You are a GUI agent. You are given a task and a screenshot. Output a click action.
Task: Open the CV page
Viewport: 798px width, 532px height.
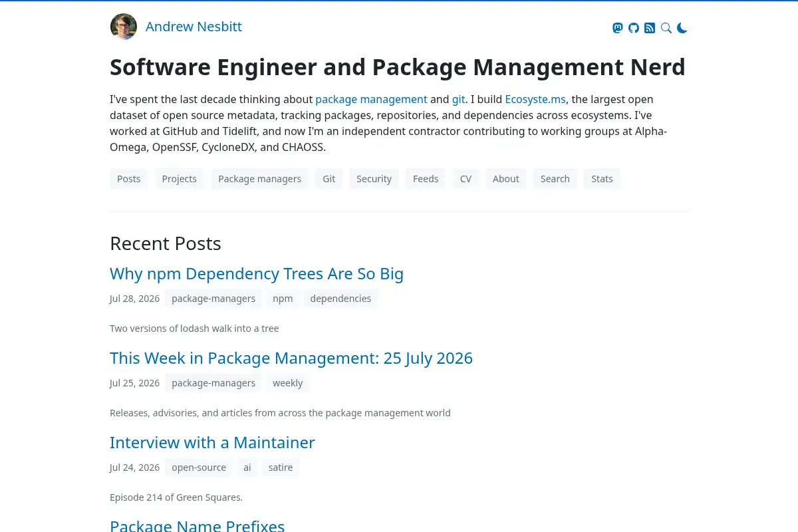coord(465,179)
